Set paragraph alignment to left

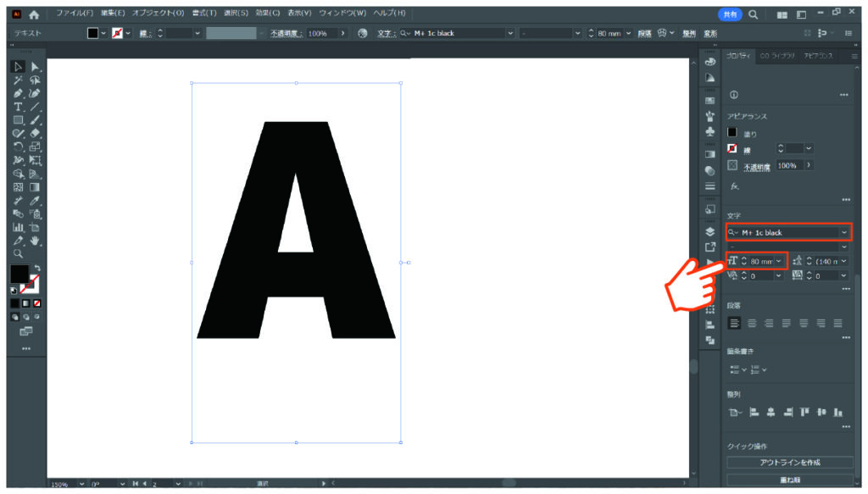point(734,323)
